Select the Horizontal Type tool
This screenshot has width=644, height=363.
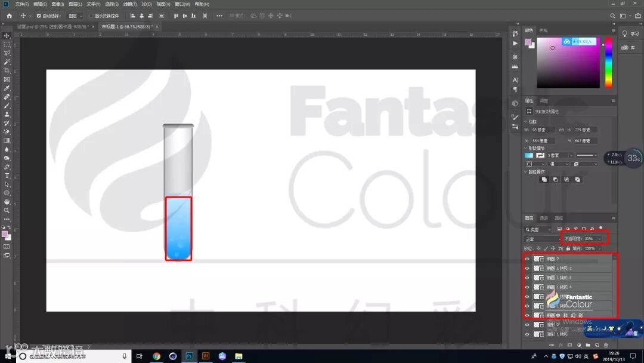(x=7, y=176)
